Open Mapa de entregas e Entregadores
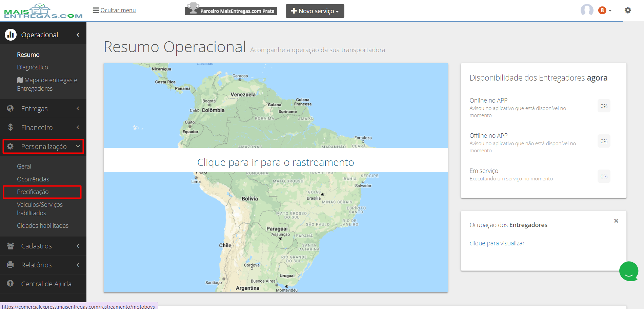This screenshot has height=309, width=644. 47,84
